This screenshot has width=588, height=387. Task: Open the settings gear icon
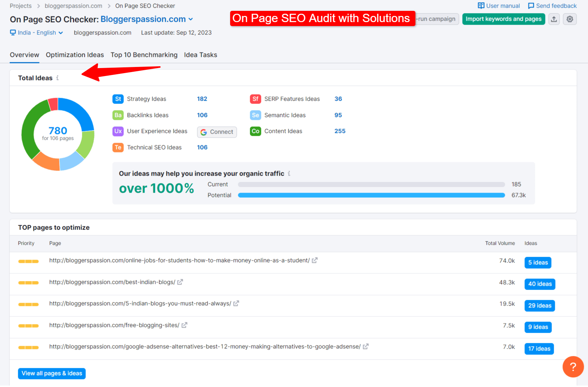click(570, 19)
